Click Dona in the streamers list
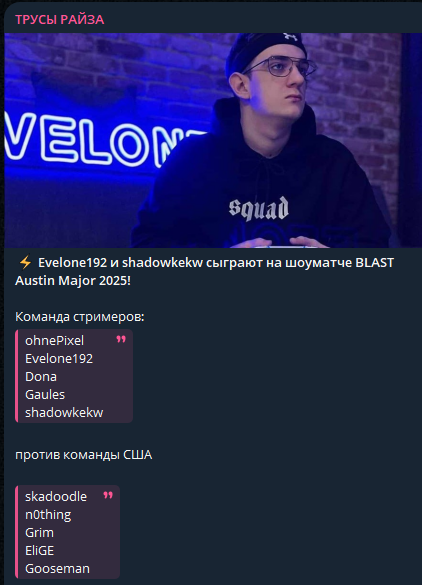Screen dimensions: 422x585 (41, 376)
